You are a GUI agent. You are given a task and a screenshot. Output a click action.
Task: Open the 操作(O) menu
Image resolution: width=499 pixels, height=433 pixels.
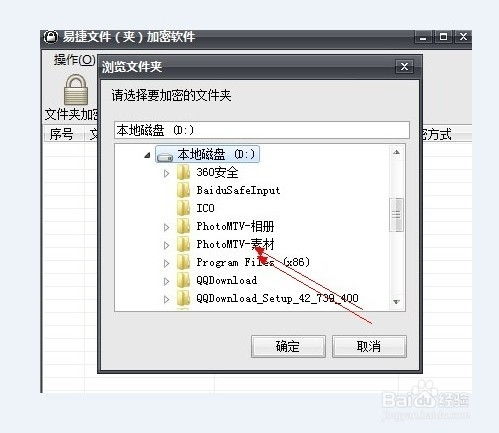coord(75,60)
